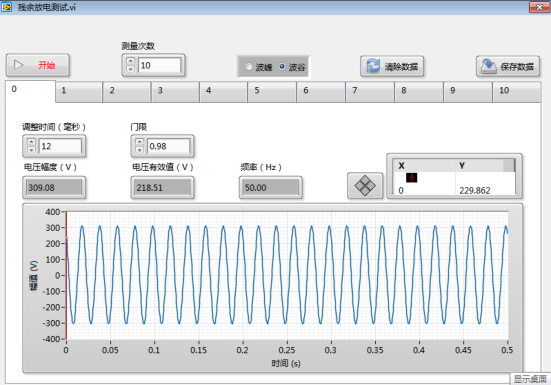Switch to tab 6
Viewport: 551px width, 385px height.
tap(321, 92)
